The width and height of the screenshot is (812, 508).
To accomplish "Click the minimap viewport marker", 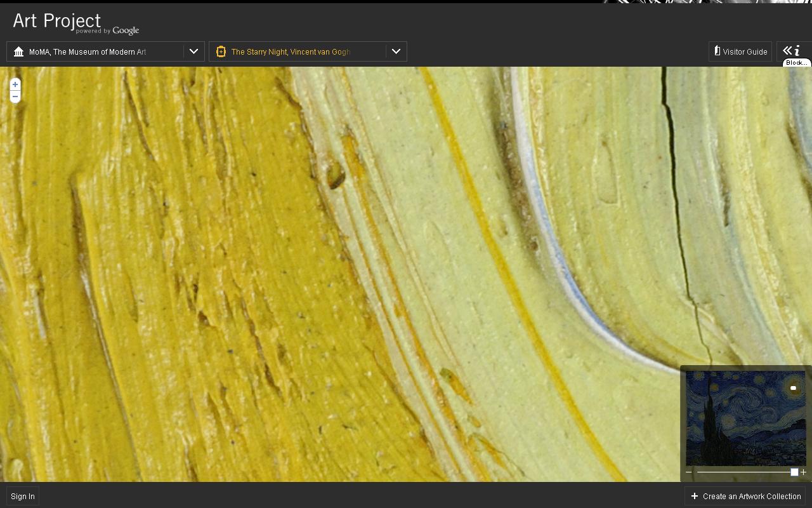I will pyautogui.click(x=793, y=387).
